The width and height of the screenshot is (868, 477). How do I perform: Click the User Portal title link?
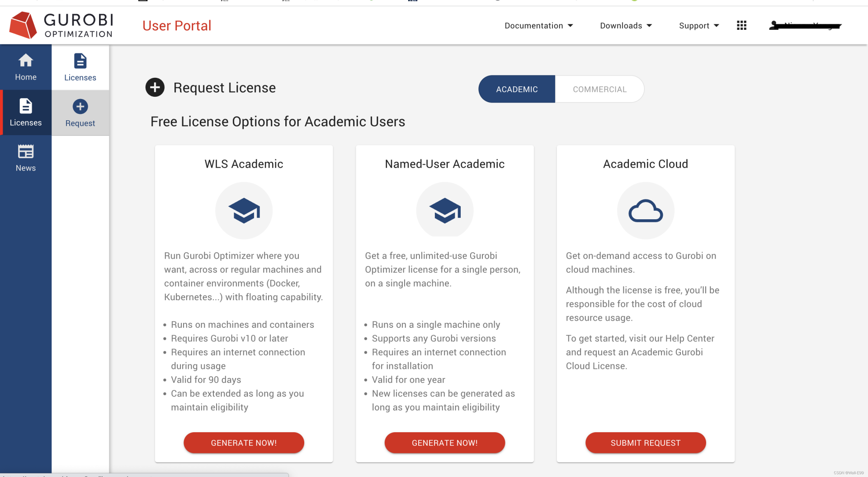click(x=177, y=26)
